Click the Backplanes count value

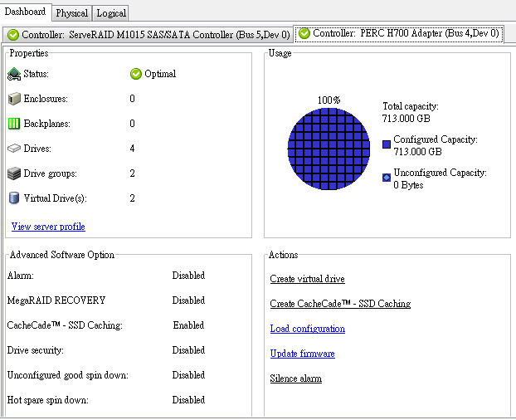point(132,124)
